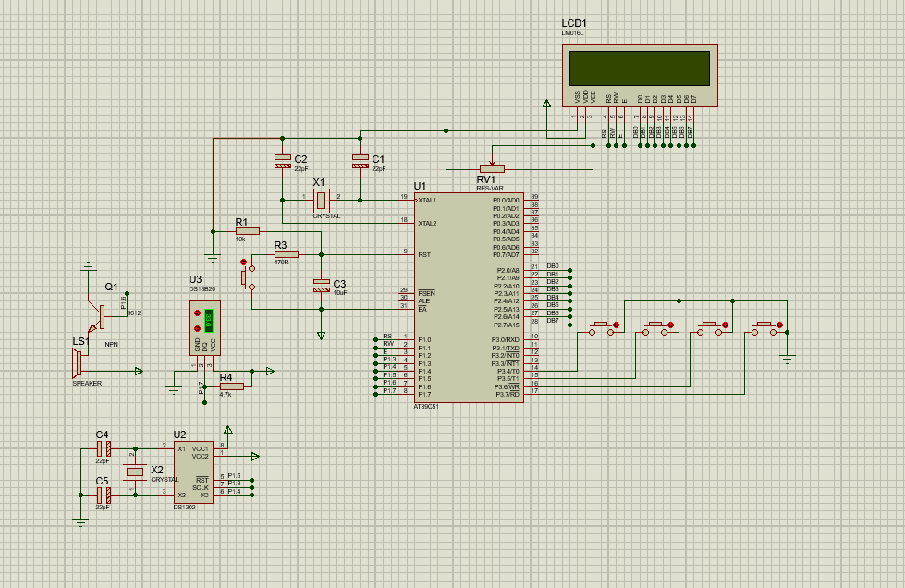Click the P1.6 net label beside Q1

point(124,303)
